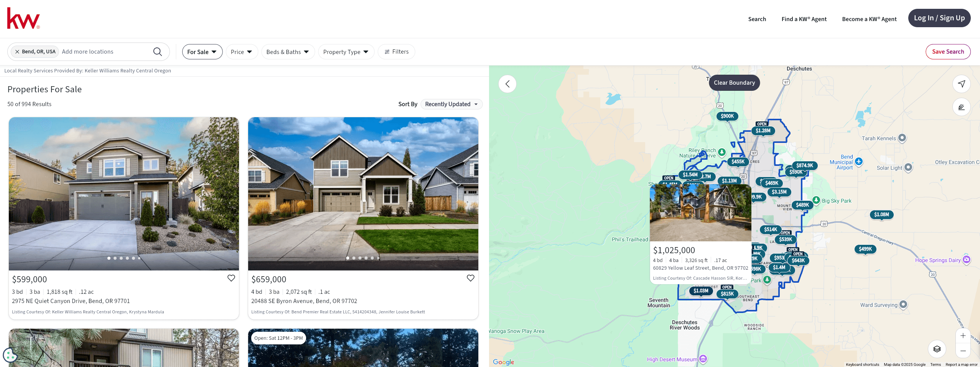
Task: Open the $1,025,000 map popup photo
Action: point(700,213)
